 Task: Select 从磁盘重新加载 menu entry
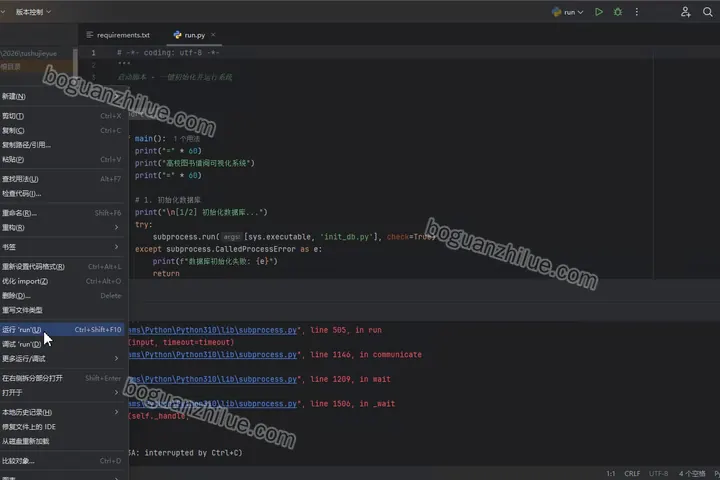pyautogui.click(x=62, y=441)
